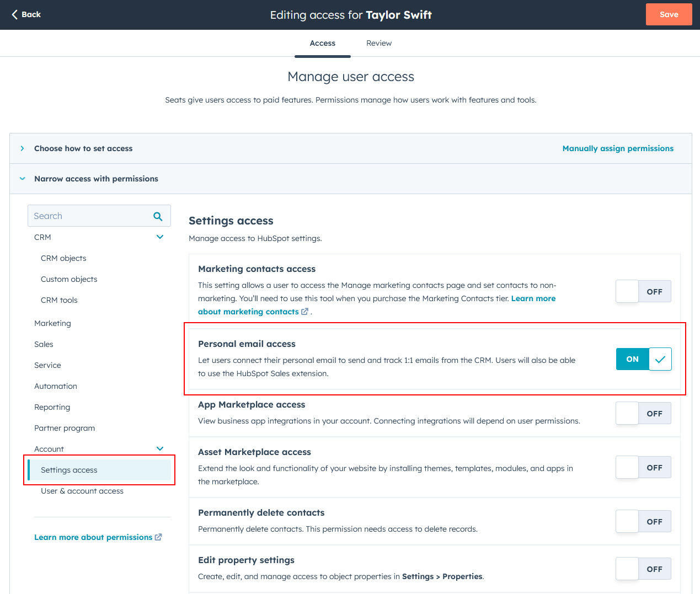
Task: Collapse the Narrow access with permissions section
Action: pyautogui.click(x=22, y=178)
